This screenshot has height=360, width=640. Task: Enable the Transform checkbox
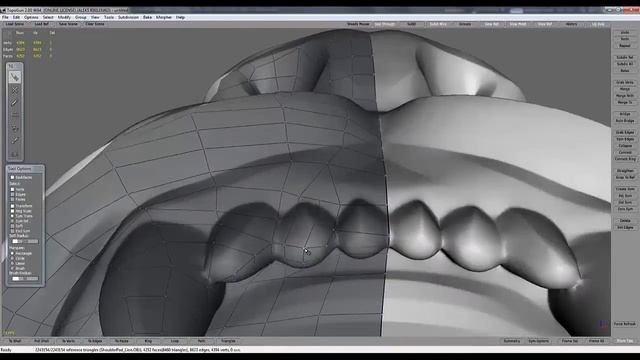pyautogui.click(x=12, y=206)
